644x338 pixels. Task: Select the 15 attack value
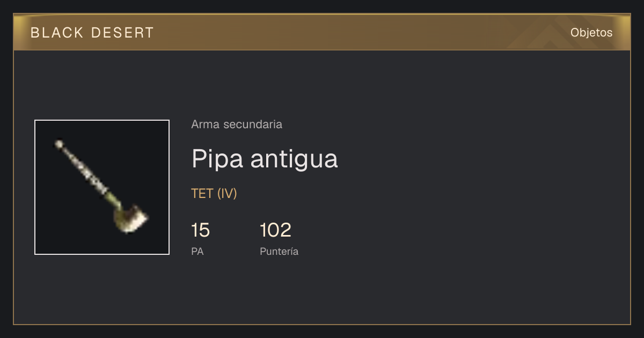coord(200,230)
